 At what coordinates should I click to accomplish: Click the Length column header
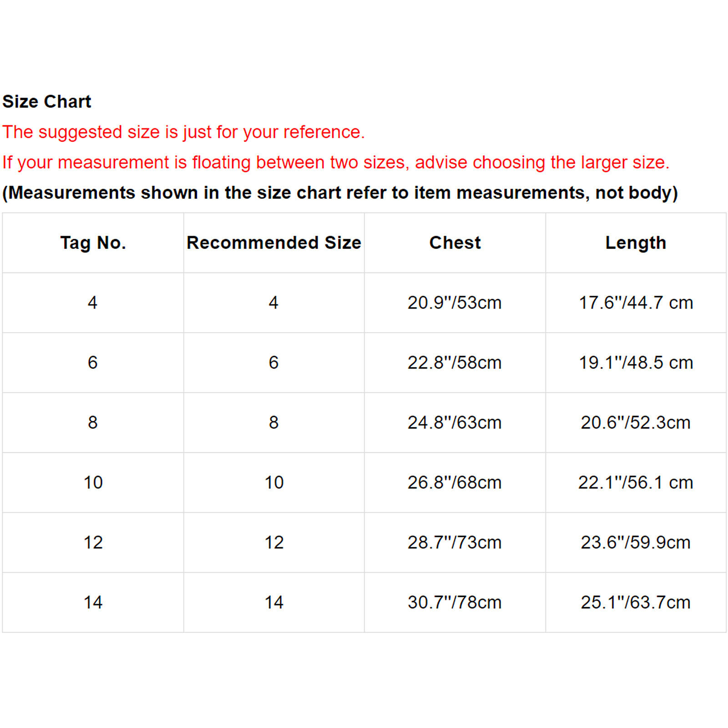(636, 243)
